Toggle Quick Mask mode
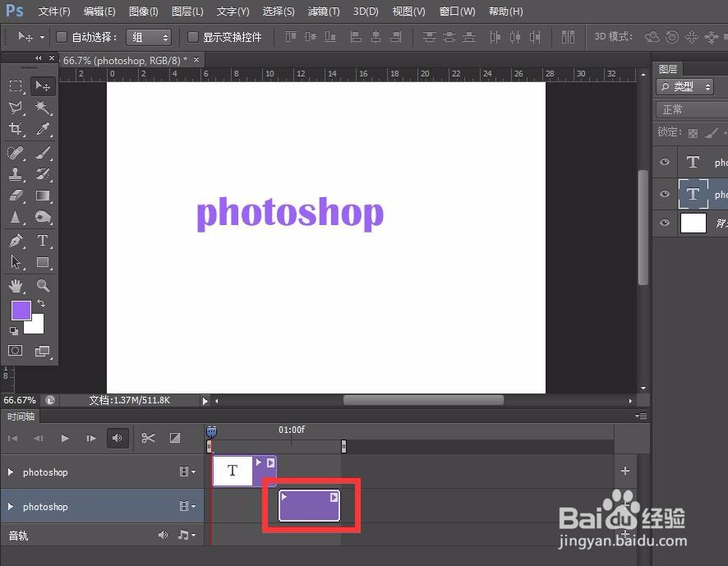This screenshot has height=566, width=728. click(16, 350)
